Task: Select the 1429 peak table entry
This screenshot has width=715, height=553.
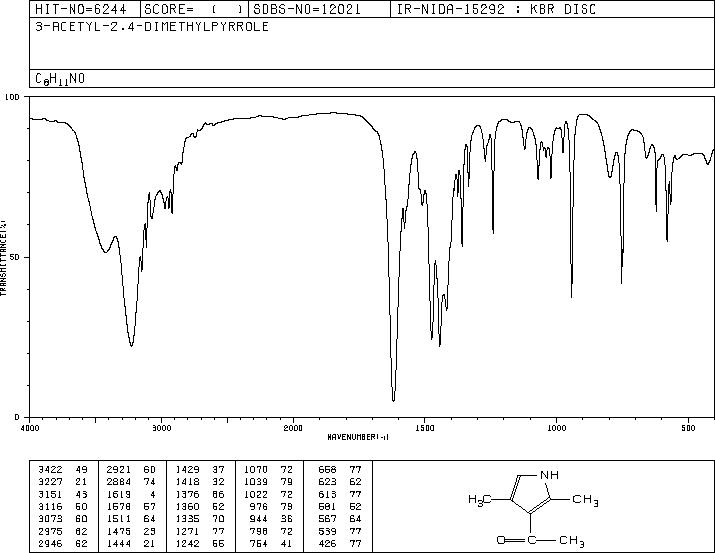Action: click(201, 470)
